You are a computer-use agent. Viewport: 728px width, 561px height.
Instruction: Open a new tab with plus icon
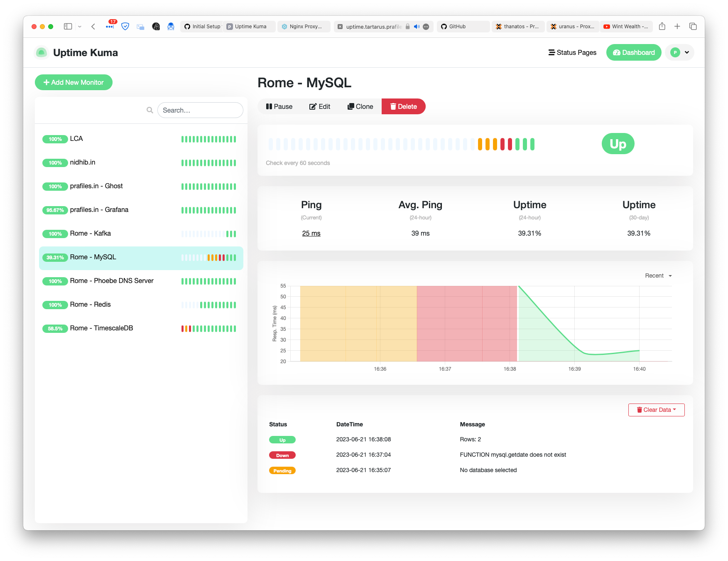pyautogui.click(x=677, y=26)
